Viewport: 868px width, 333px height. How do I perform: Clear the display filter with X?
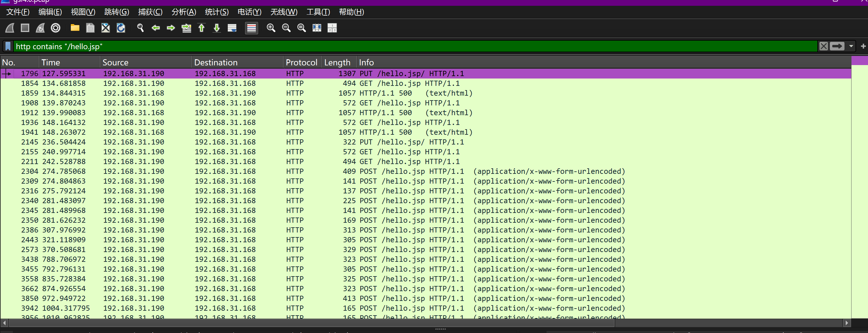[x=823, y=46]
